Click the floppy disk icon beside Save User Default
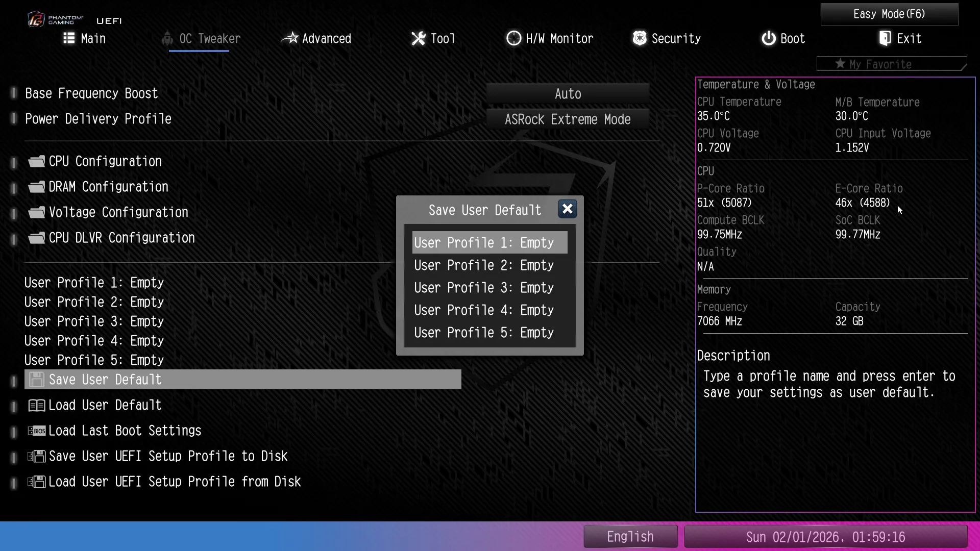980x551 pixels. [x=36, y=380]
